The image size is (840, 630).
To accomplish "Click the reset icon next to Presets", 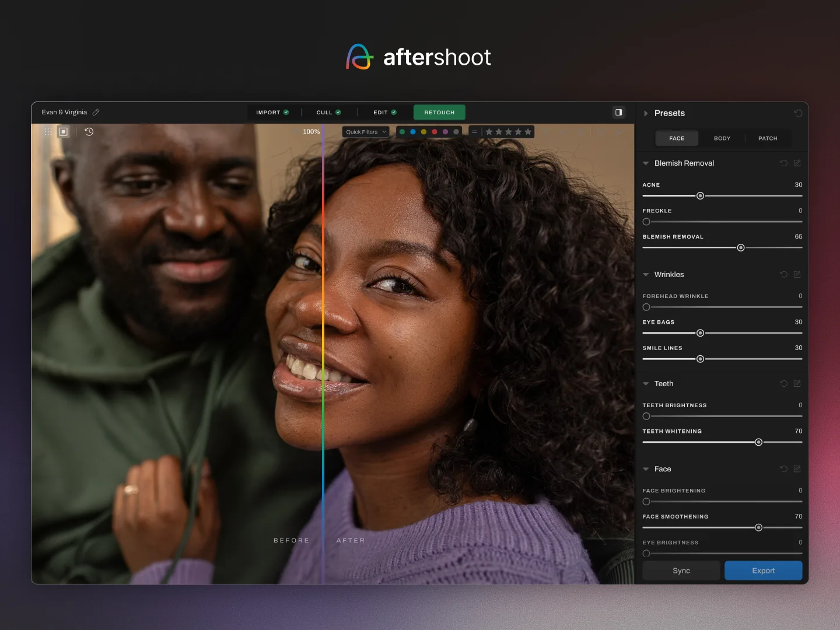I will [799, 113].
